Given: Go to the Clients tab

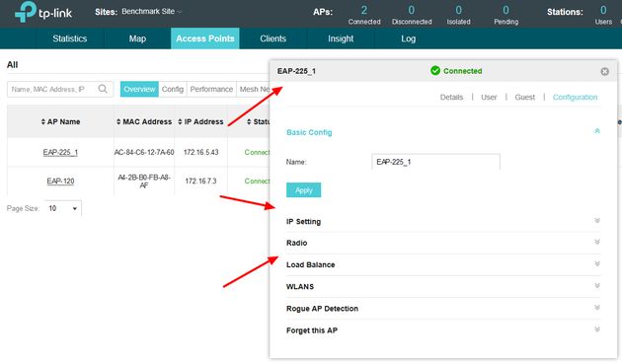Looking at the screenshot, I should coord(272,38).
